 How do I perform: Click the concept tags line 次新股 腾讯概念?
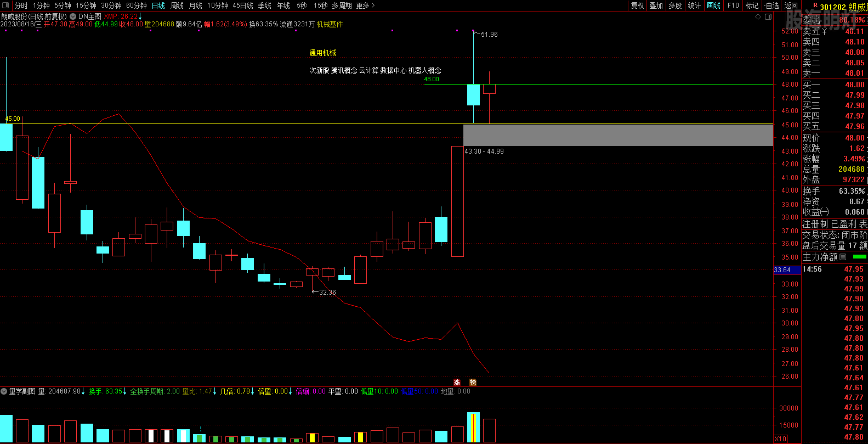pos(375,70)
